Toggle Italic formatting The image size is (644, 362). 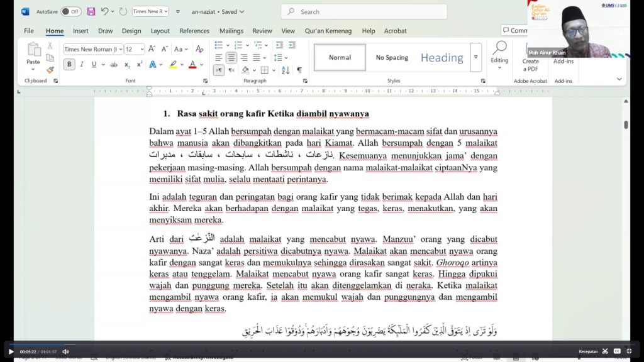pos(82,65)
